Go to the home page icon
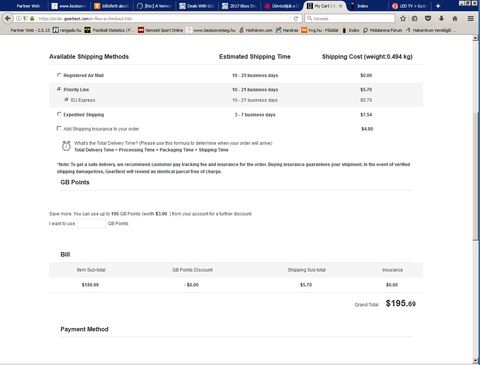480x365 pixels. click(x=455, y=19)
